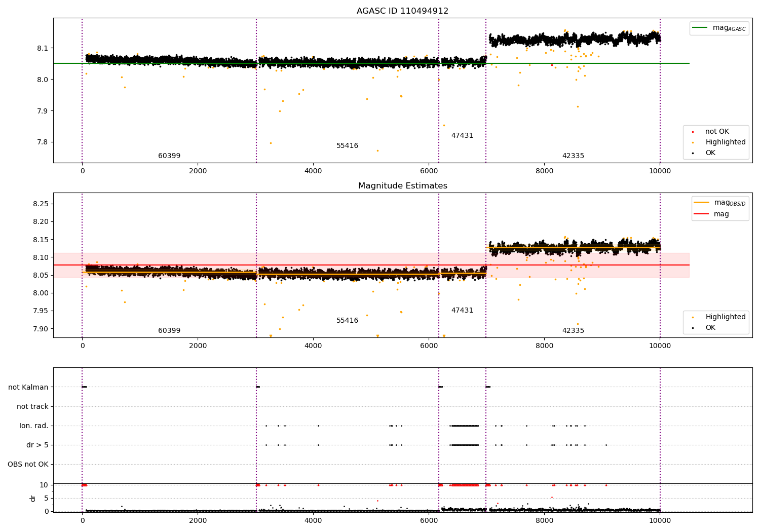760x532 pixels.
Task: Click the 8.15 y-axis tick label
Action: (41, 240)
